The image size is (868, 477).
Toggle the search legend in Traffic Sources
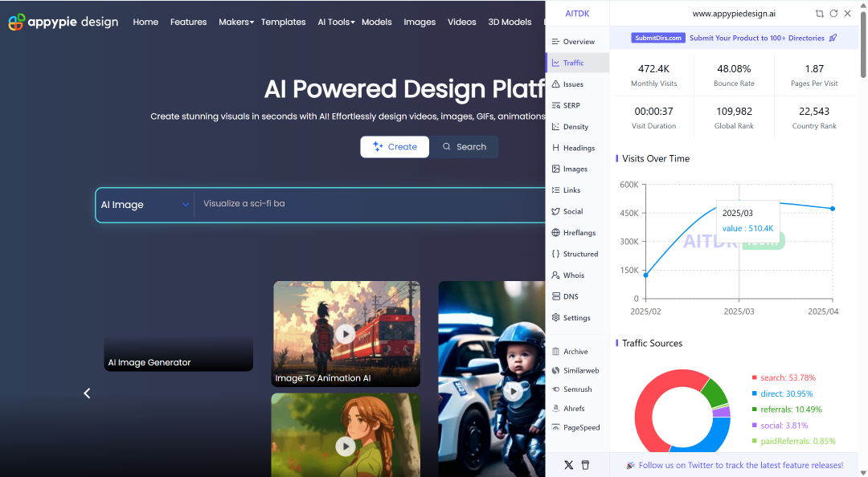tap(784, 377)
